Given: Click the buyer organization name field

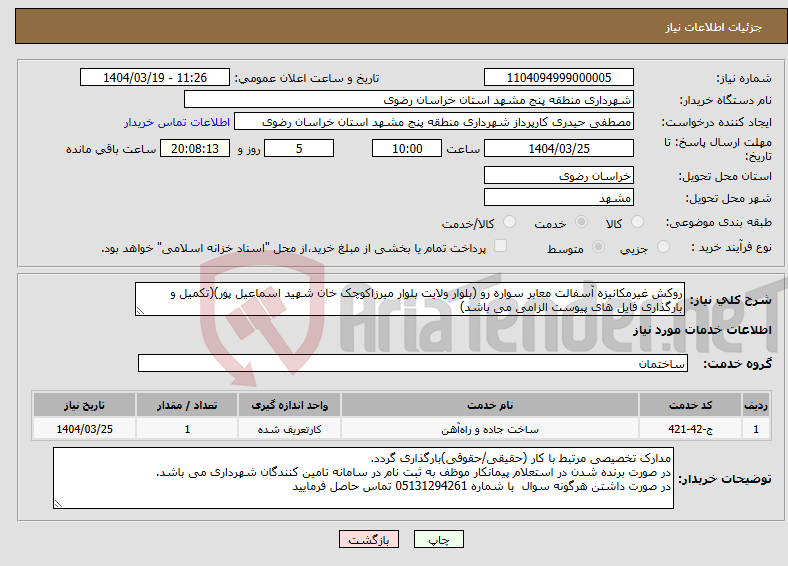Looking at the screenshot, I should point(409,100).
